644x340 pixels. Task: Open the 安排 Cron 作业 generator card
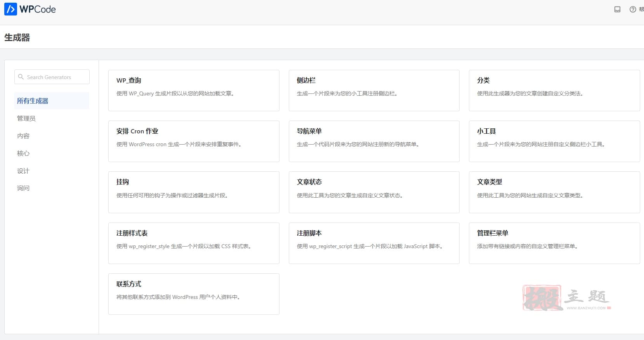[x=194, y=141]
